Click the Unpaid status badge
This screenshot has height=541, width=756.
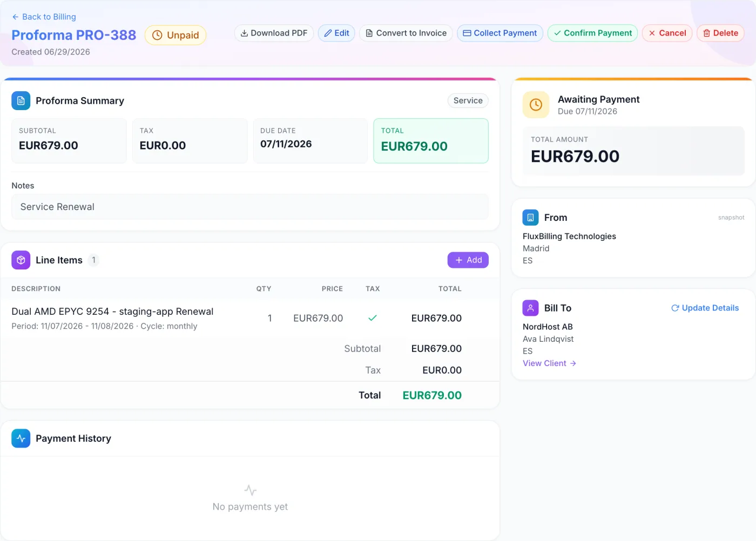click(175, 35)
